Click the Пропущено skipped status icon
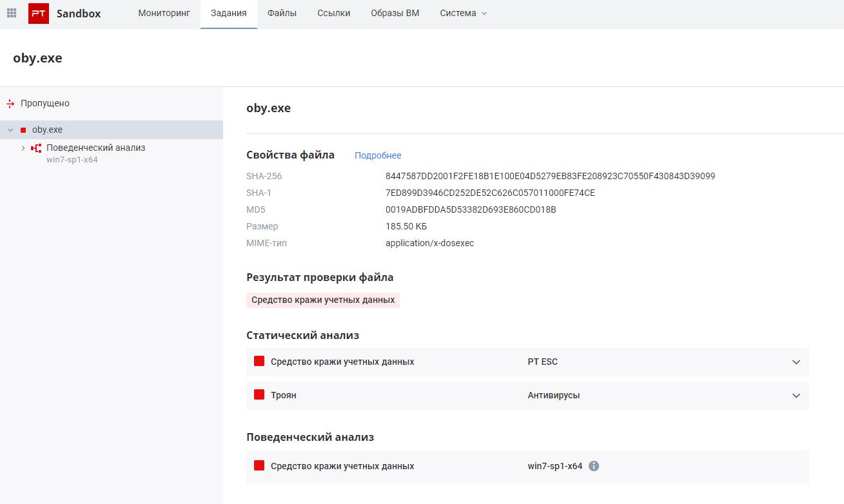 (x=10, y=104)
